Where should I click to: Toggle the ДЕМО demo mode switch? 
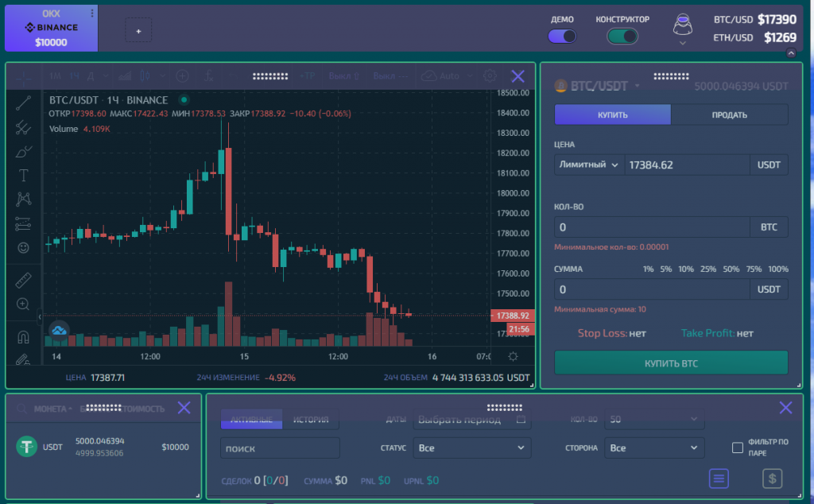pyautogui.click(x=562, y=37)
